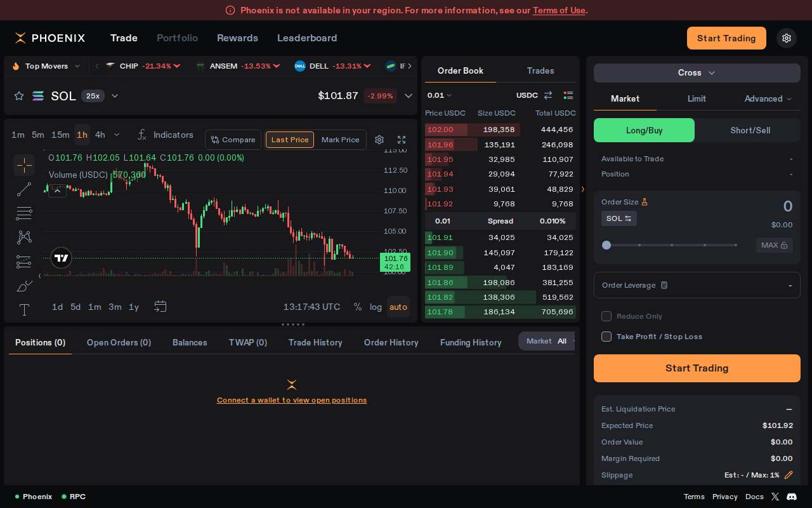Expand market details next to price change

click(x=409, y=96)
